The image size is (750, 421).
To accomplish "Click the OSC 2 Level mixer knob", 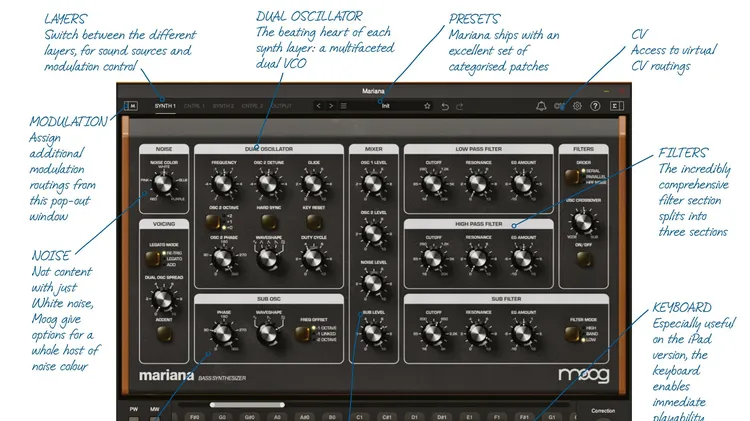I will click(373, 234).
